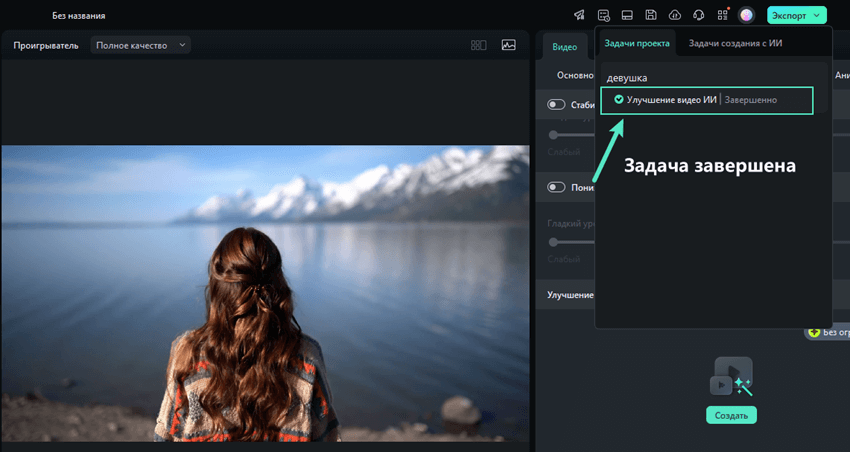Open the image scope icon in player

point(508,45)
